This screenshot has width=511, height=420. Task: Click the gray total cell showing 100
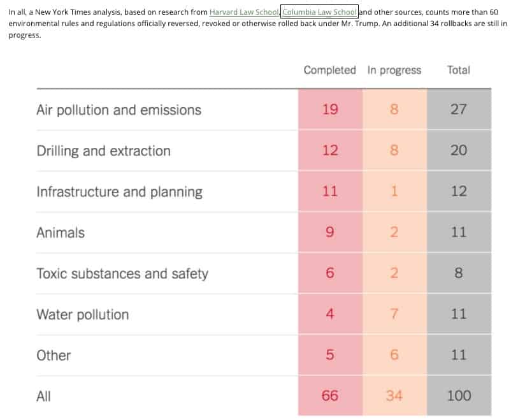[459, 396]
